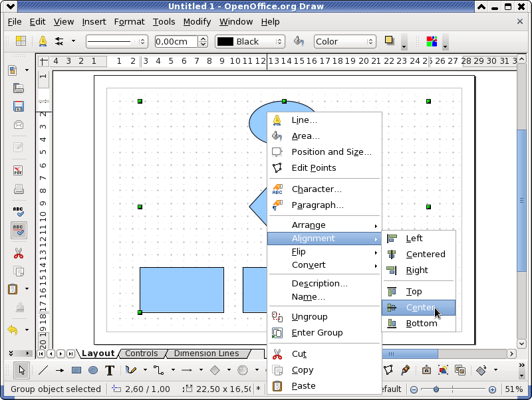Screen dimensions: 532x400
Task: Click Copy in context menu
Action: 325,370
